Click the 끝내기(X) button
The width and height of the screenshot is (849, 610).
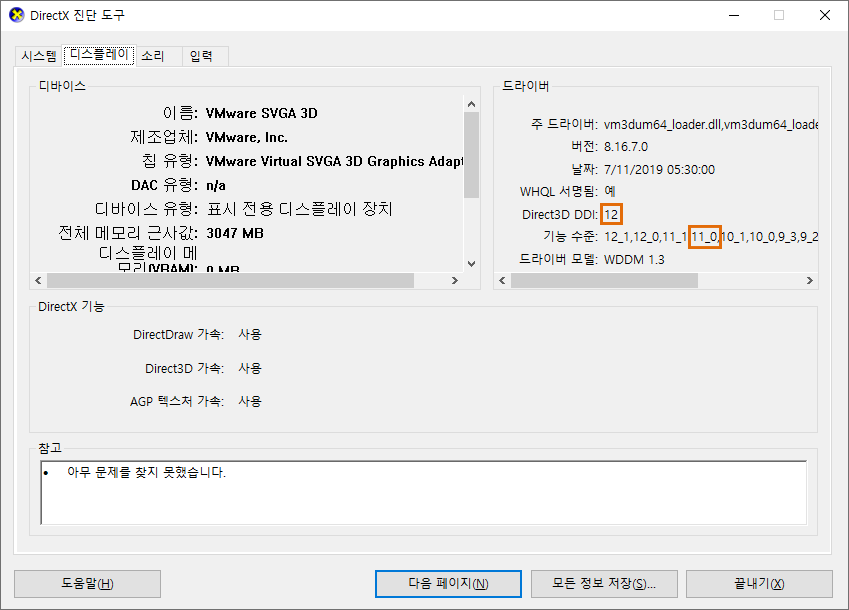[759, 583]
